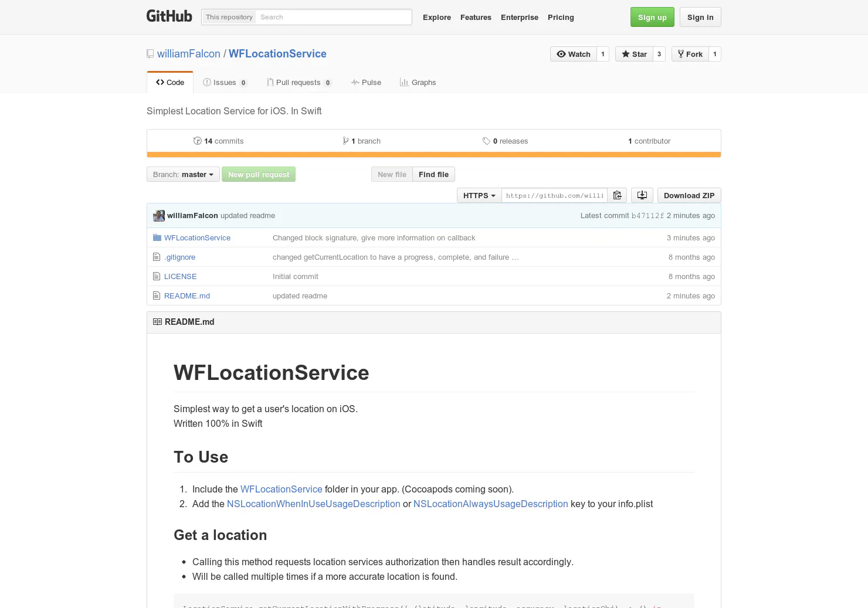868x608 pixels.
Task: Click the repository book icon beside williamFalcon
Action: 150,54
